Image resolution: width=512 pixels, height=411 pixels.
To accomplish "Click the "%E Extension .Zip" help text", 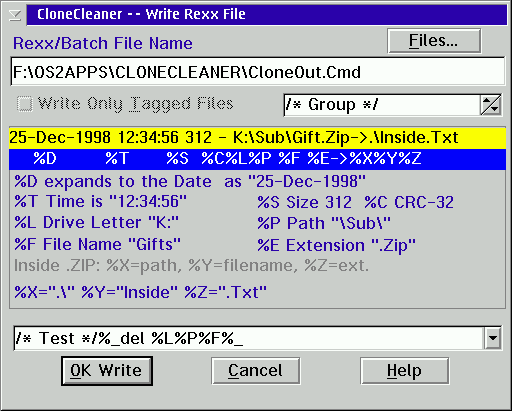I will (336, 246).
